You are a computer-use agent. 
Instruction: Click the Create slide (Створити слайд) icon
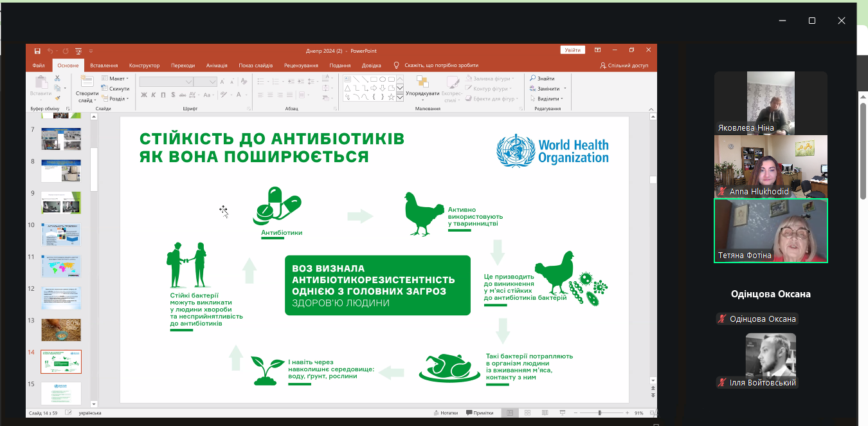(87, 82)
